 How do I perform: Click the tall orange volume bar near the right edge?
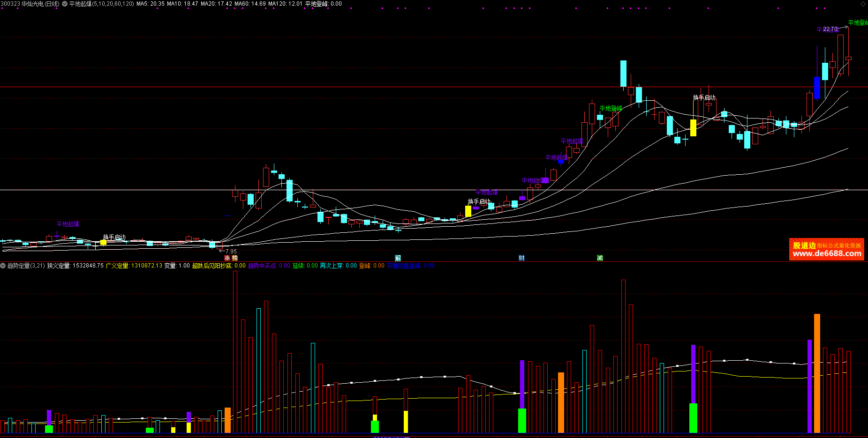[x=817, y=373]
